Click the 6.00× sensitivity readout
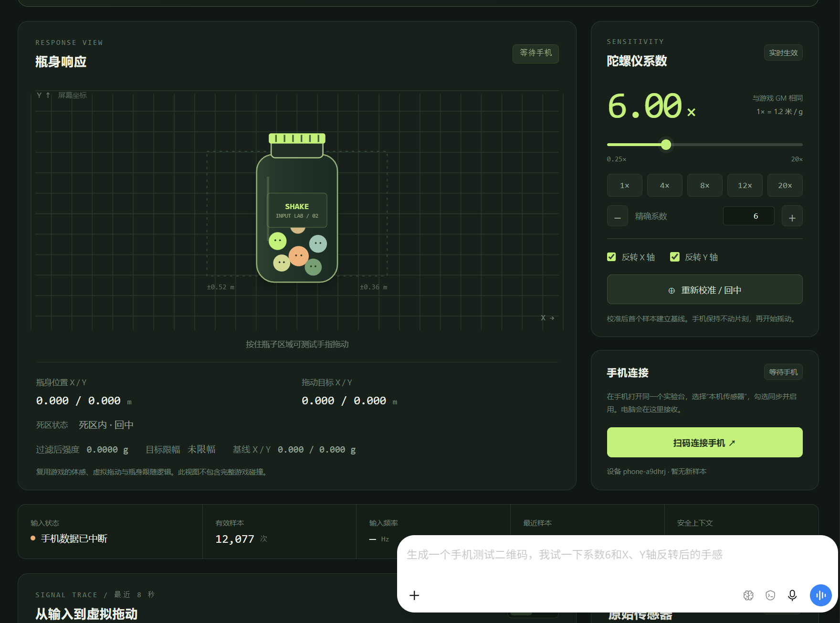The image size is (840, 623). [652, 106]
